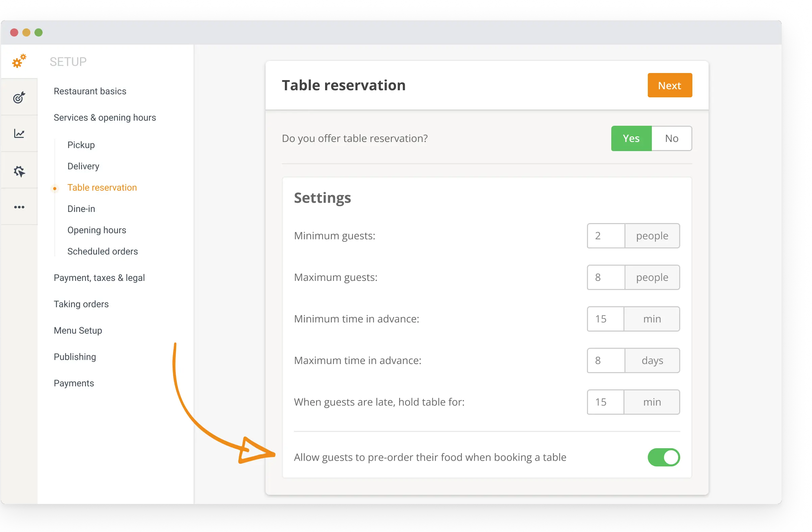This screenshot has height=532, width=812.
Task: Click the yellow window minimize dot
Action: pos(26,32)
